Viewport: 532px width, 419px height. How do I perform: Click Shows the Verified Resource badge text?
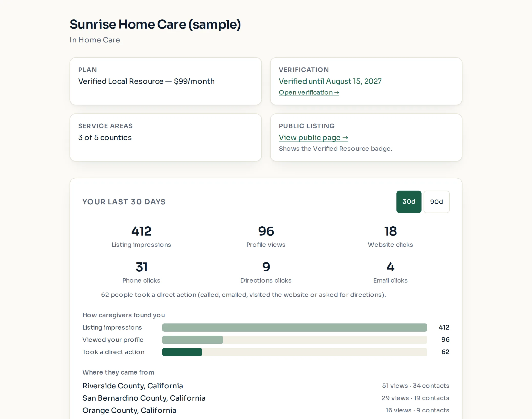tap(335, 149)
